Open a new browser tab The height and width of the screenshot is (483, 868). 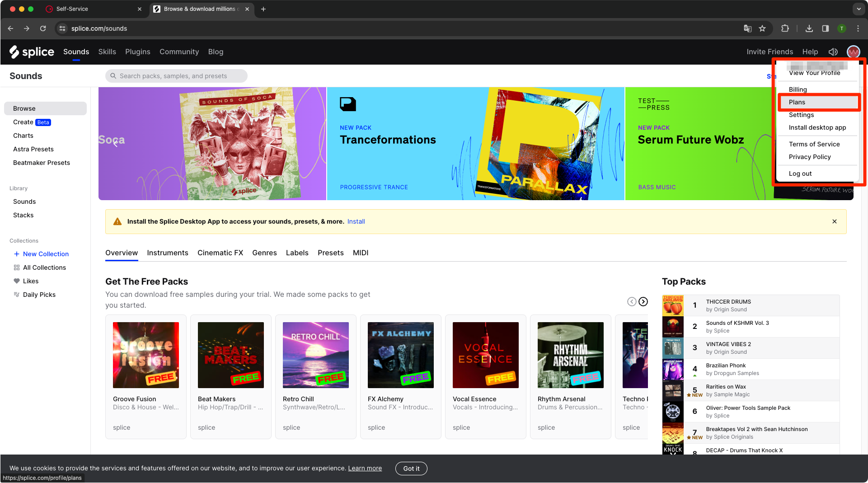pyautogui.click(x=263, y=9)
